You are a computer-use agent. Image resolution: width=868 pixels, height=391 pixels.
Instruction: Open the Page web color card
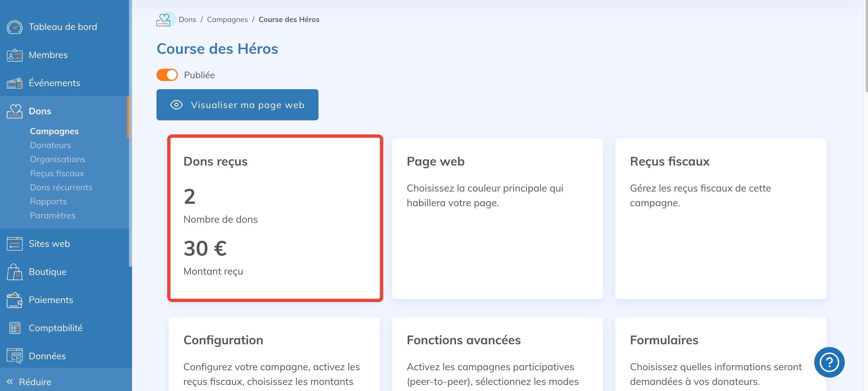[497, 218]
